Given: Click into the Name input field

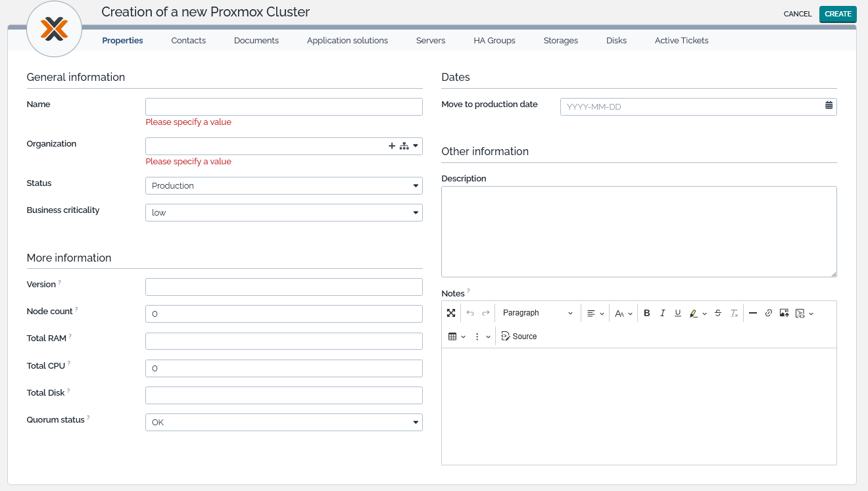Looking at the screenshot, I should 283,107.
